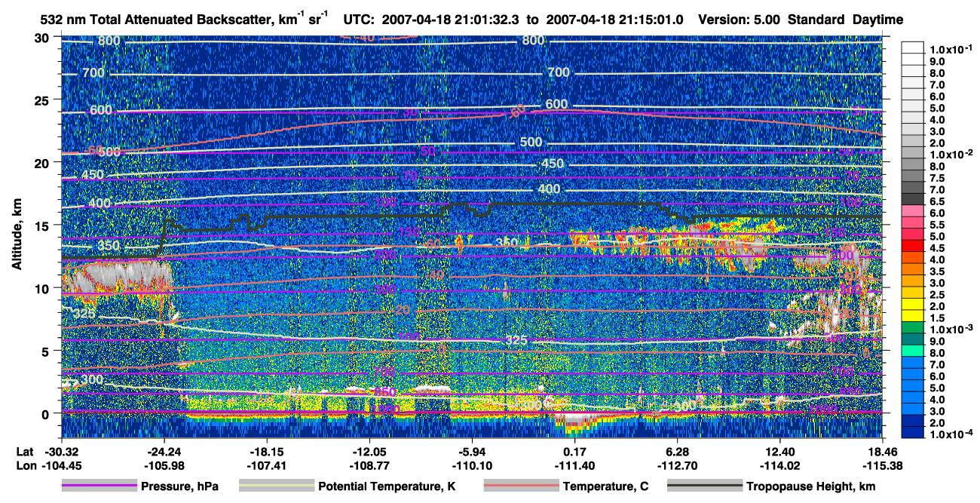Click the latitude value '6.28'
This screenshot has height=503, width=980.
[x=678, y=451]
